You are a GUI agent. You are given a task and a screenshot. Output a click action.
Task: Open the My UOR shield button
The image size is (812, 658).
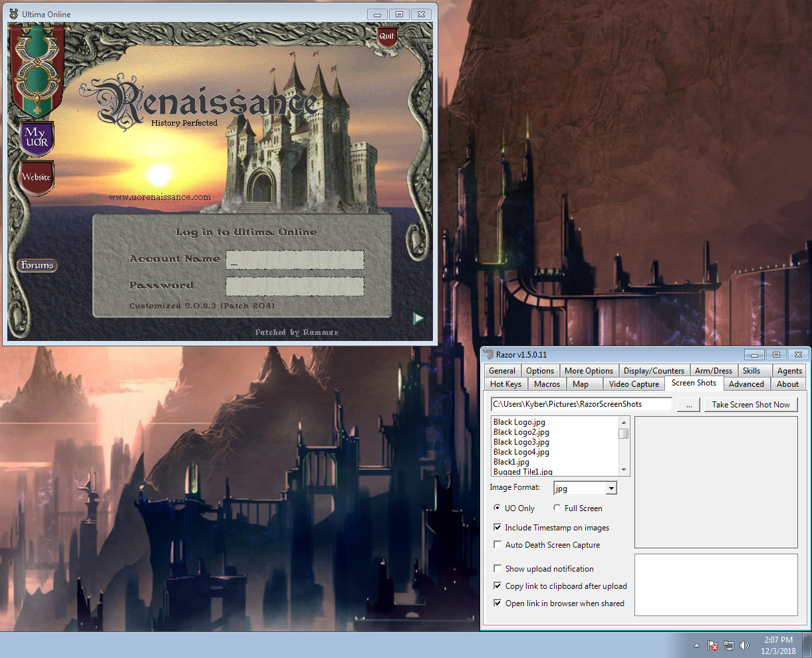pos(36,138)
